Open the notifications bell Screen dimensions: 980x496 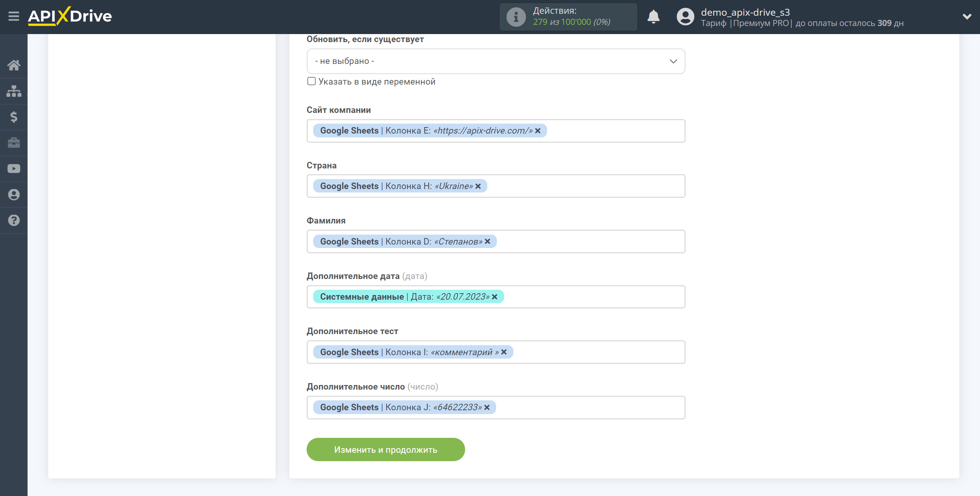tap(653, 17)
